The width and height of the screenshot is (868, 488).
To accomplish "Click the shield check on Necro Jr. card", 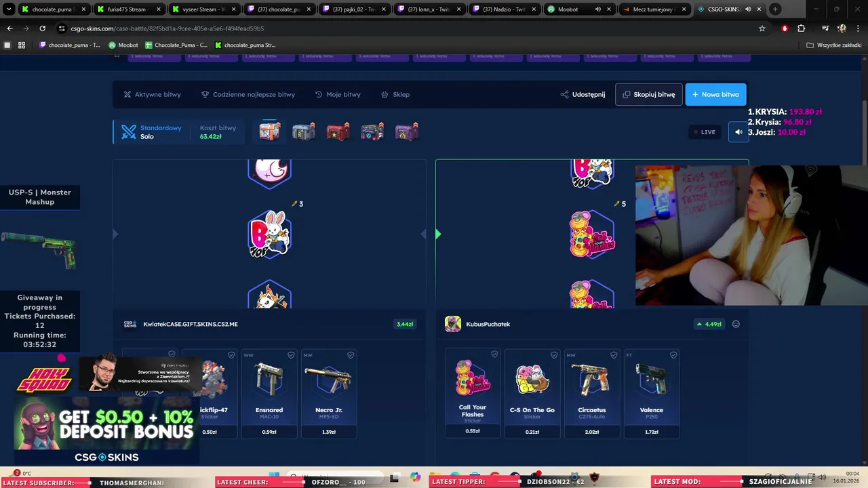I will (x=351, y=355).
